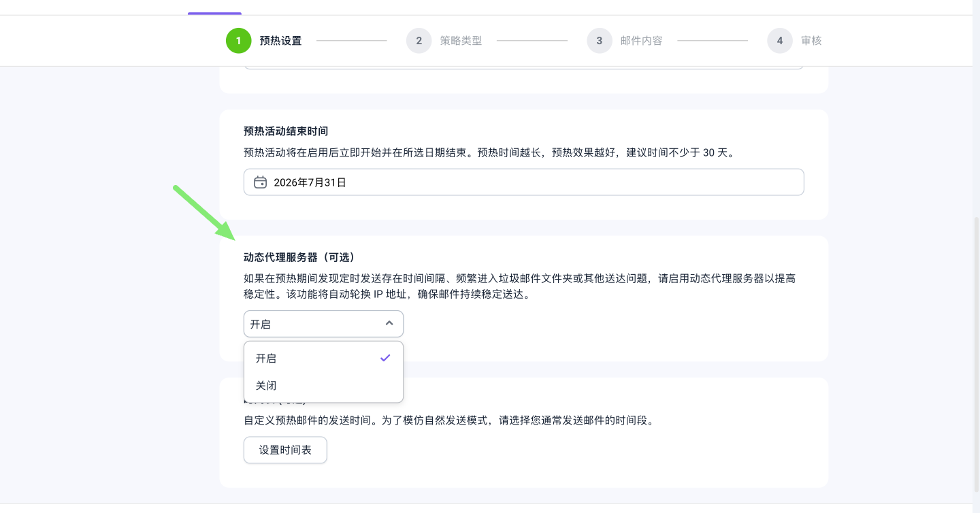
Task: Go to the 策略类型 step
Action: click(x=461, y=41)
